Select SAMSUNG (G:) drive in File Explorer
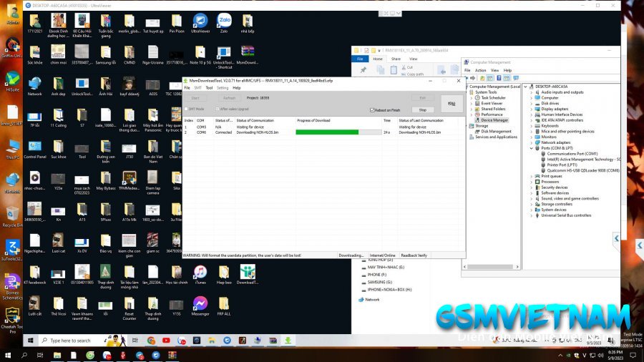Viewport: 644px width, 362px height. click(379, 283)
